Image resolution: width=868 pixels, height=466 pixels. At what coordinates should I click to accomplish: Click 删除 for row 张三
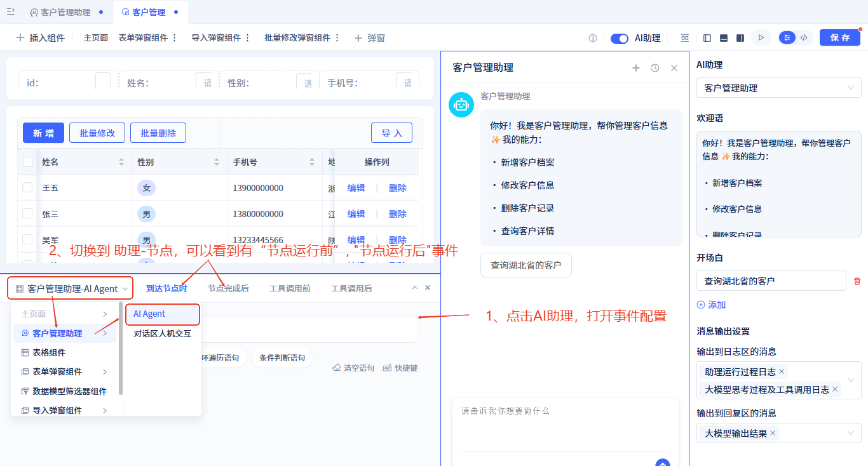click(x=398, y=214)
